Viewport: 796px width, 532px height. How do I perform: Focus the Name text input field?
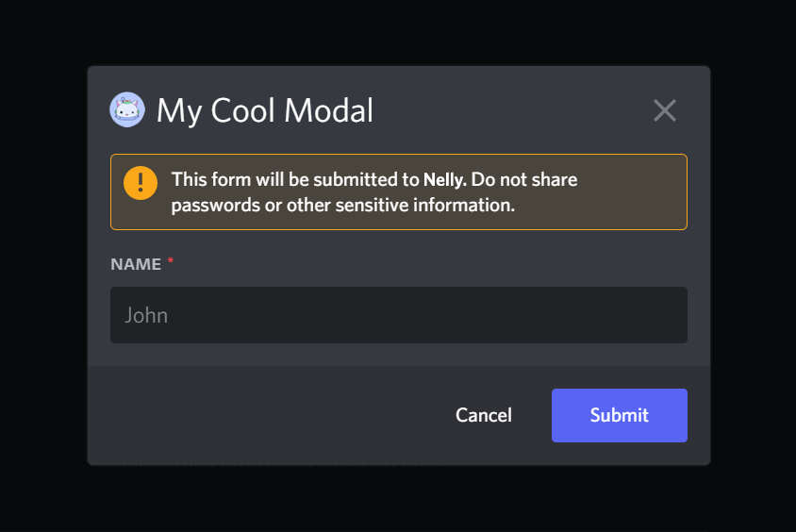(x=398, y=315)
